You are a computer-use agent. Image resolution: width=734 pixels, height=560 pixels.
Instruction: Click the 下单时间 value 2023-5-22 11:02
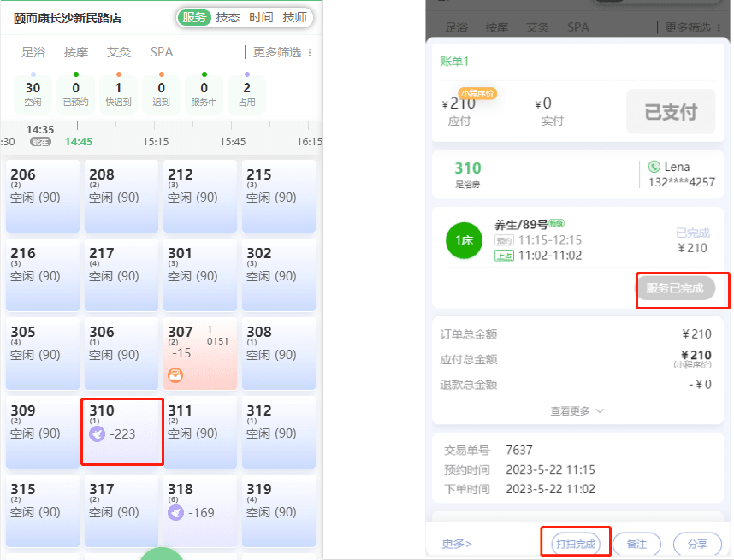551,489
